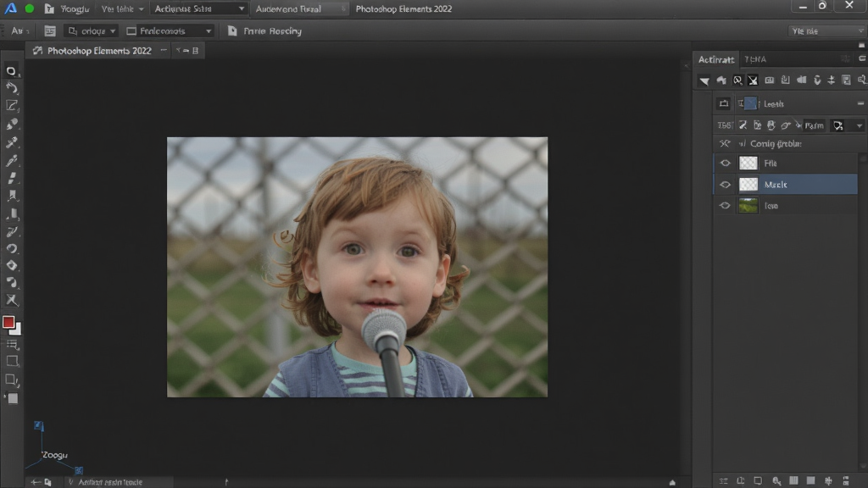Click the white background color swatch

pyautogui.click(x=17, y=330)
